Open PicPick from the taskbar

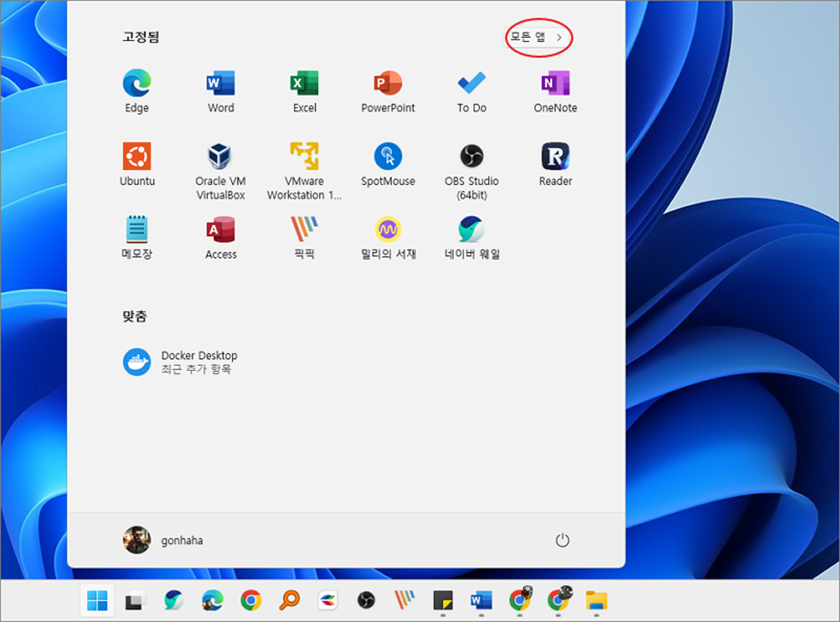tap(405, 600)
